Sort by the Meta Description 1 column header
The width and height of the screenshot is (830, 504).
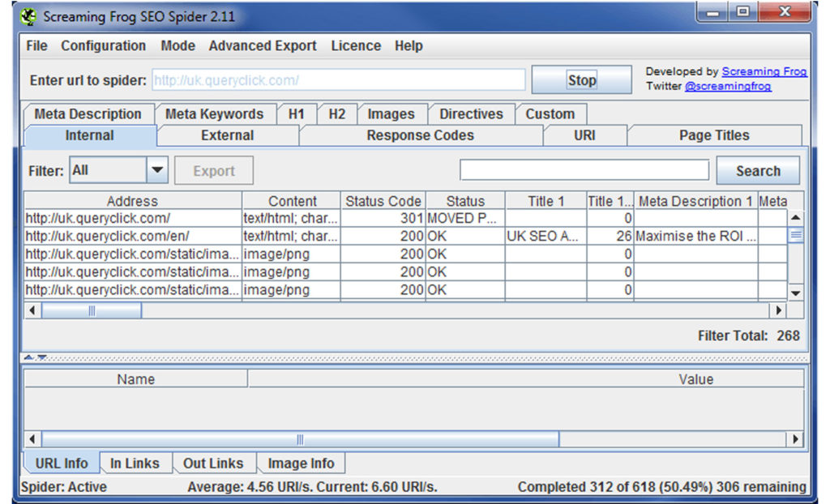[695, 201]
